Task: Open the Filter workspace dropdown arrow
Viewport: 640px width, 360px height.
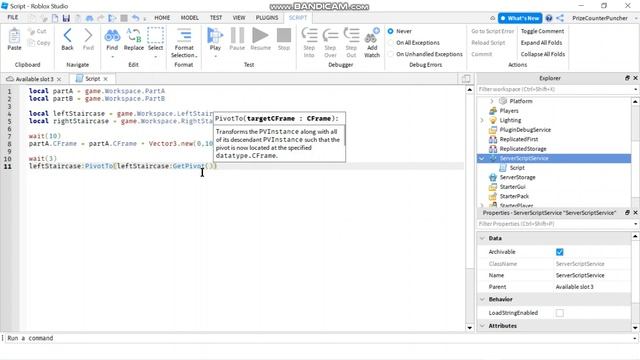Action: click(x=636, y=89)
